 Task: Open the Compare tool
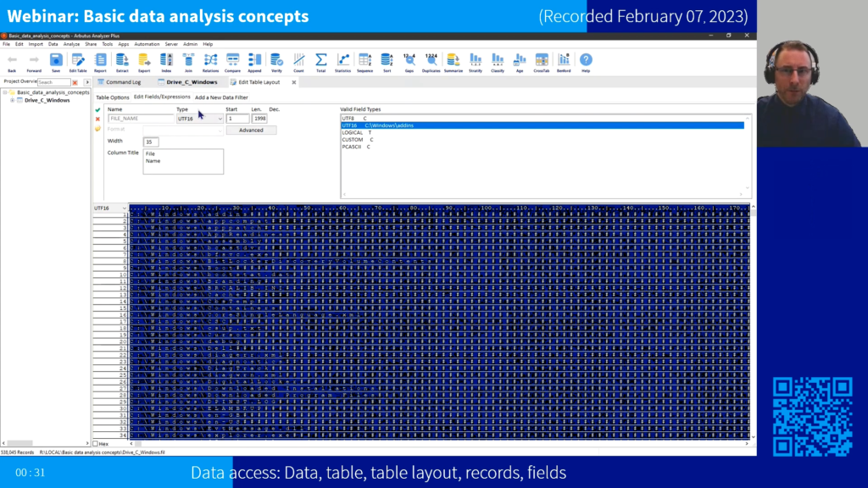pos(232,63)
